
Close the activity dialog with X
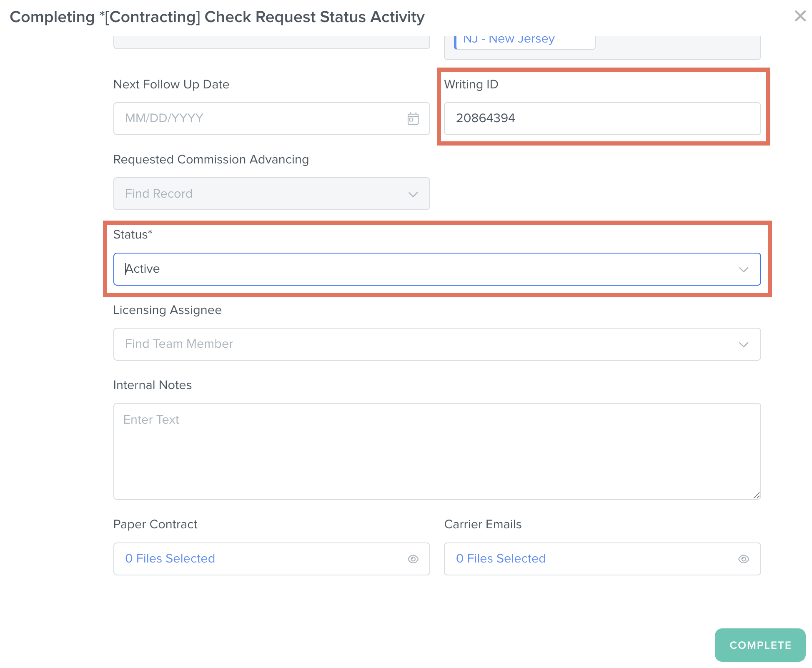[799, 16]
